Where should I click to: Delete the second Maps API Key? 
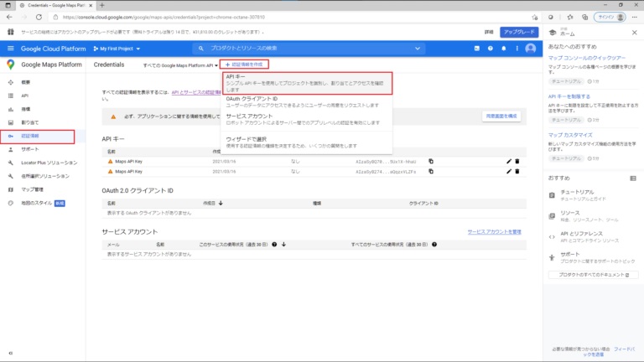(517, 171)
